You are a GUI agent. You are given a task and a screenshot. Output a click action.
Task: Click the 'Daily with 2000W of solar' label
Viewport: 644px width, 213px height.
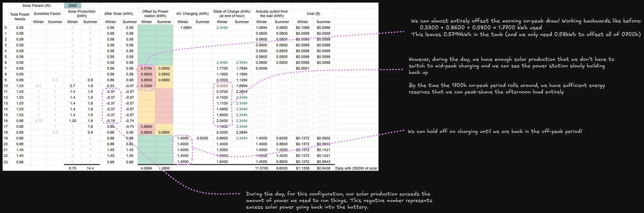(x=356, y=168)
